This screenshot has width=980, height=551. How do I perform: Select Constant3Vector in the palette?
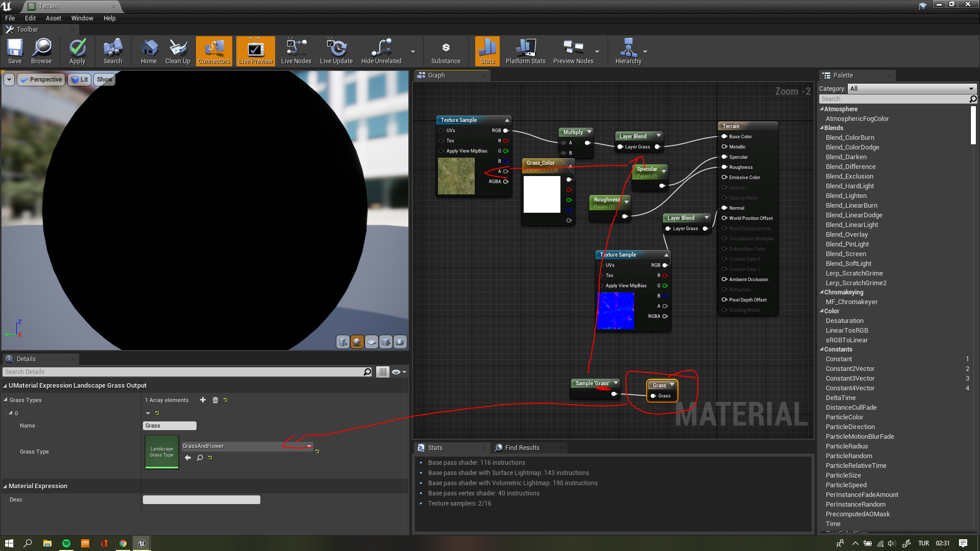tap(850, 379)
